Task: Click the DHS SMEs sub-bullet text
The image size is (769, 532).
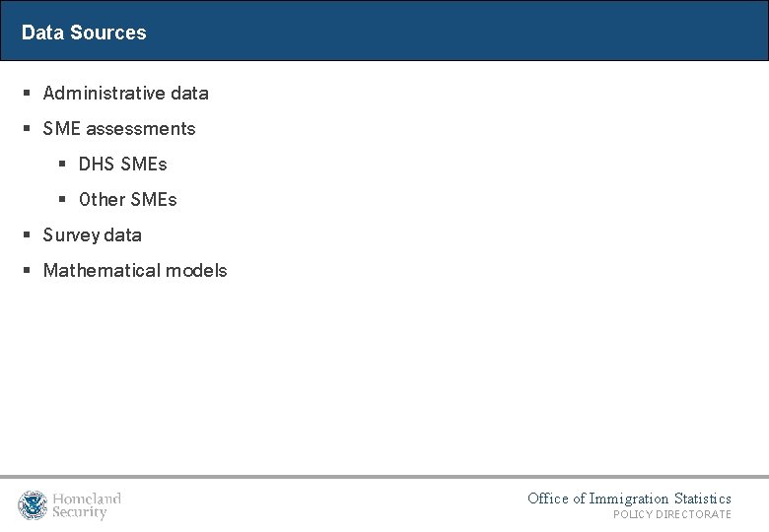Action: 123,165
